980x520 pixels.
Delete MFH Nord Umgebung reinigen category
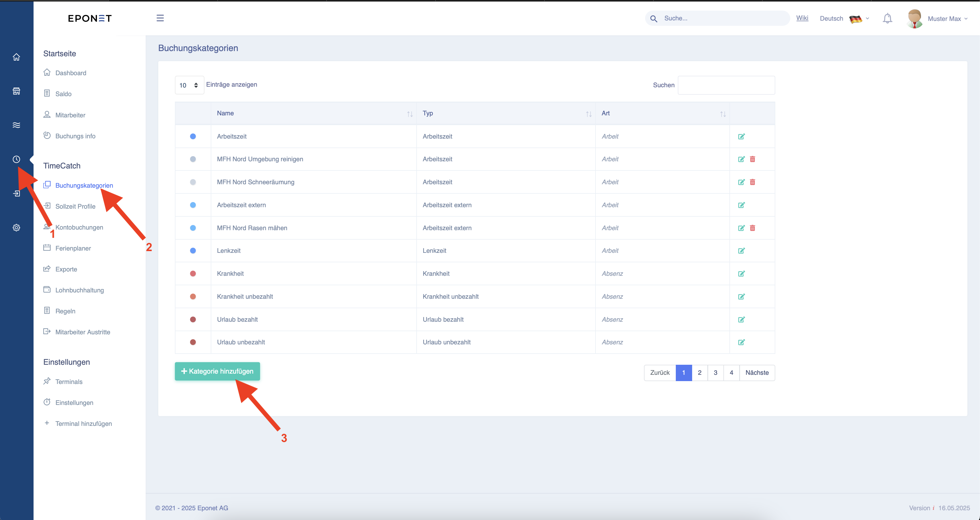(753, 159)
